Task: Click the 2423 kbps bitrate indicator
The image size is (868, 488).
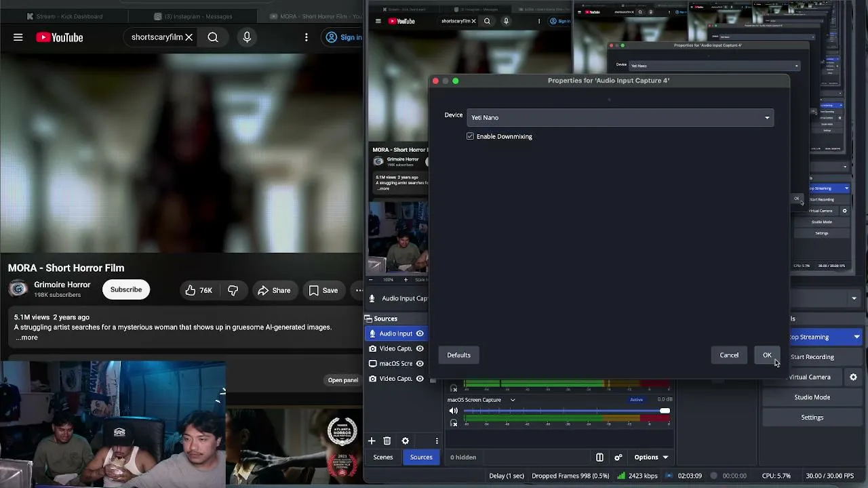Action: (637, 476)
